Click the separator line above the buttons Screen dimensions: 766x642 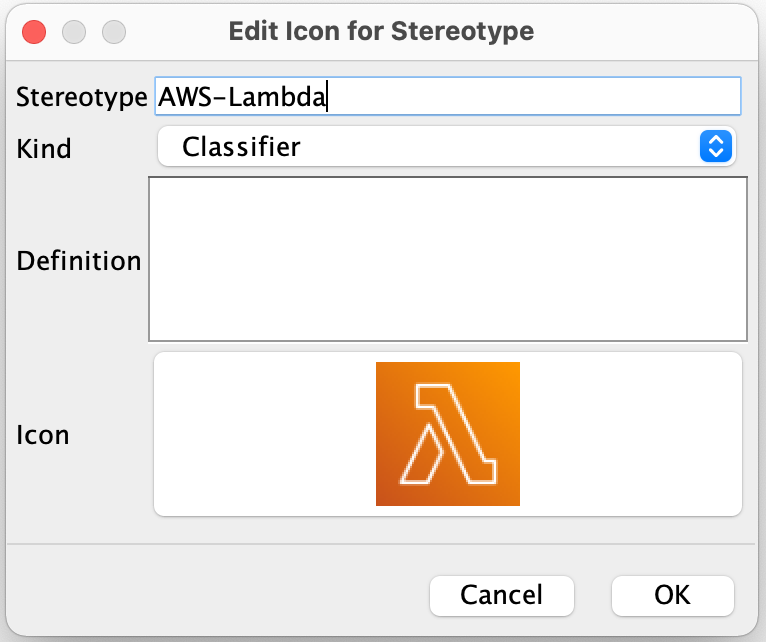point(383,545)
